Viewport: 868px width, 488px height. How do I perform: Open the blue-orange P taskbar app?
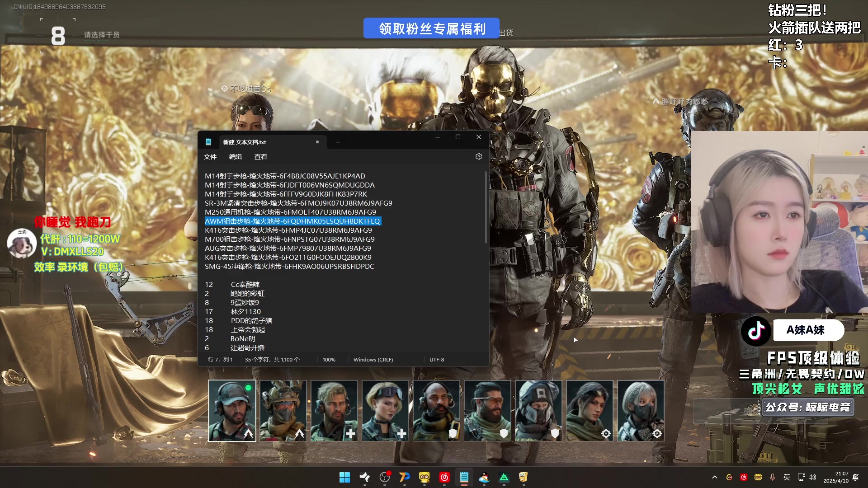click(405, 477)
